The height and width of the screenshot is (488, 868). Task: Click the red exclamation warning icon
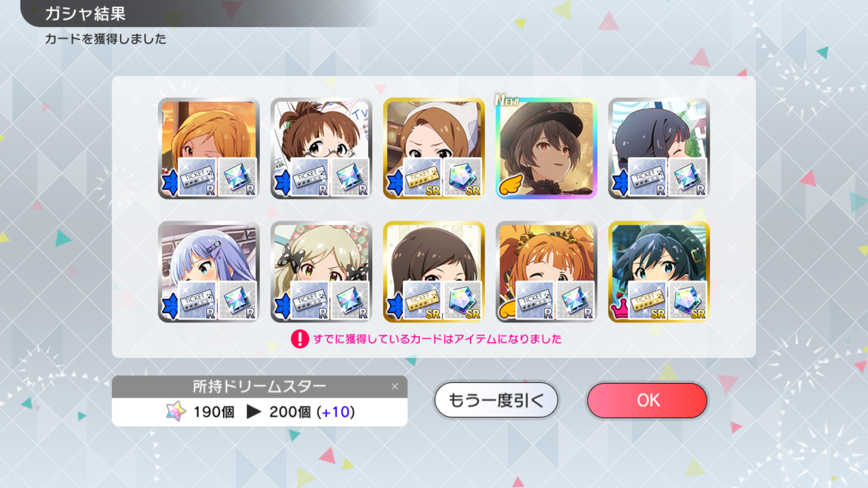point(300,339)
